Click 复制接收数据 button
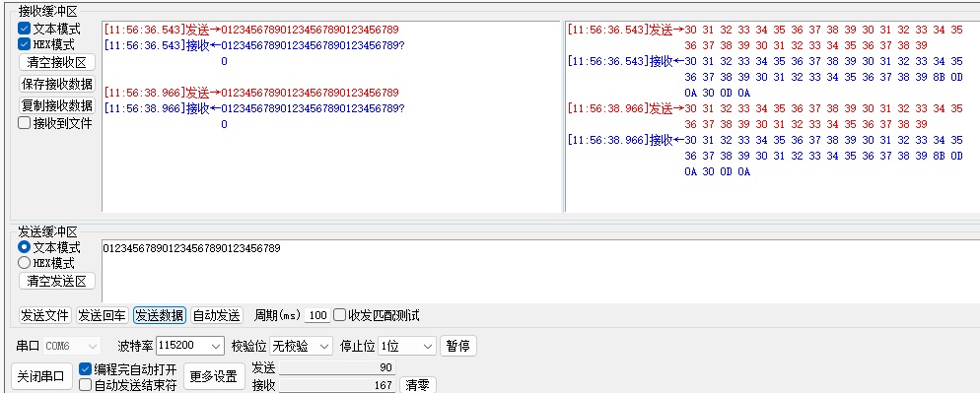The width and height of the screenshot is (980, 393). click(57, 105)
